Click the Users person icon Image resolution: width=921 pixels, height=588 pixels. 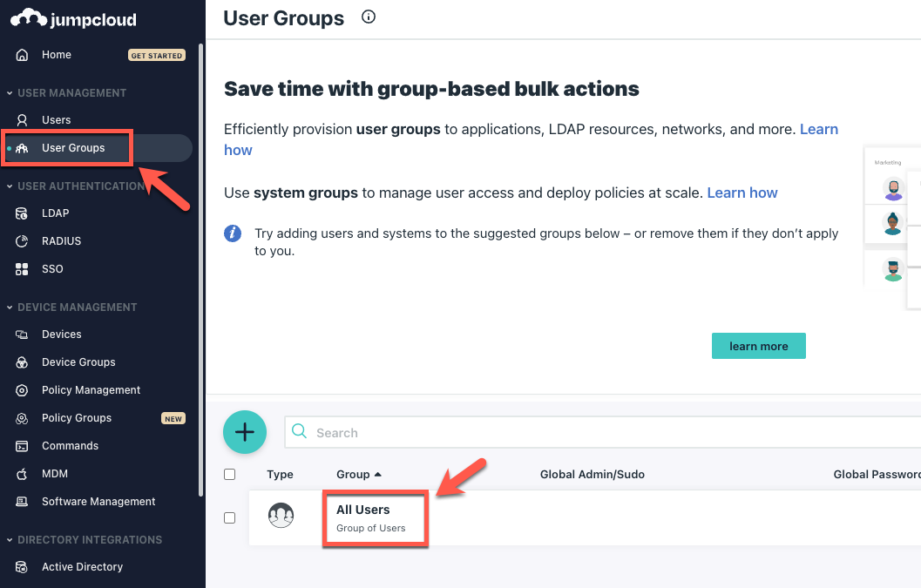point(22,120)
